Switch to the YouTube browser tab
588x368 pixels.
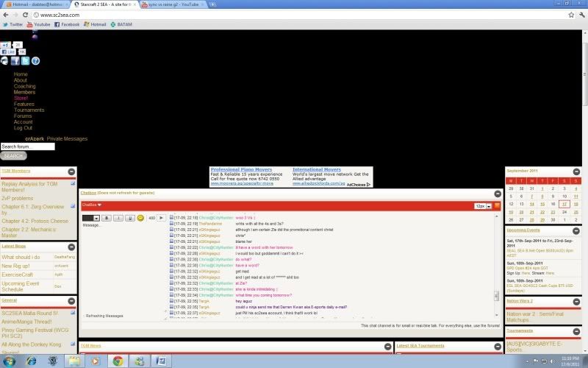click(x=173, y=4)
